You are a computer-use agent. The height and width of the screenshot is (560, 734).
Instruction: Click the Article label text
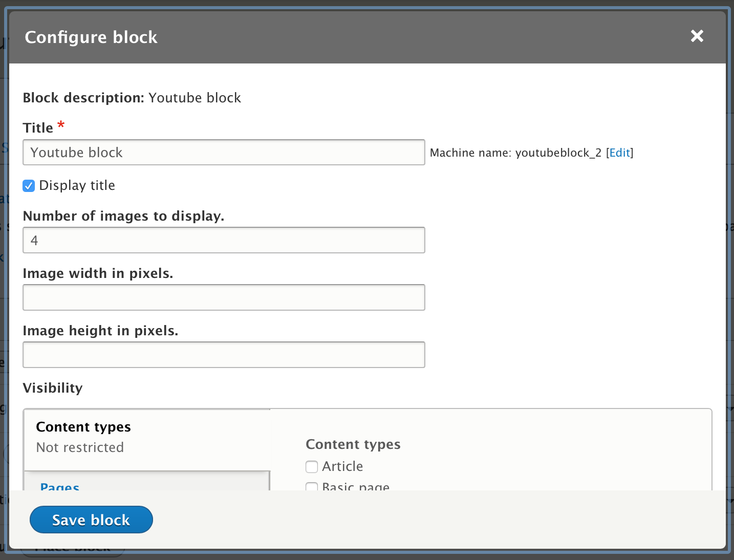pos(342,467)
